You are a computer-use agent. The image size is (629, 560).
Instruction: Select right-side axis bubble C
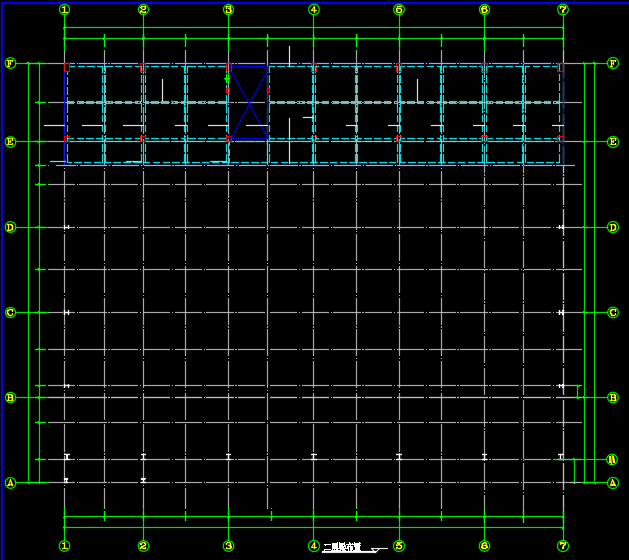[613, 313]
